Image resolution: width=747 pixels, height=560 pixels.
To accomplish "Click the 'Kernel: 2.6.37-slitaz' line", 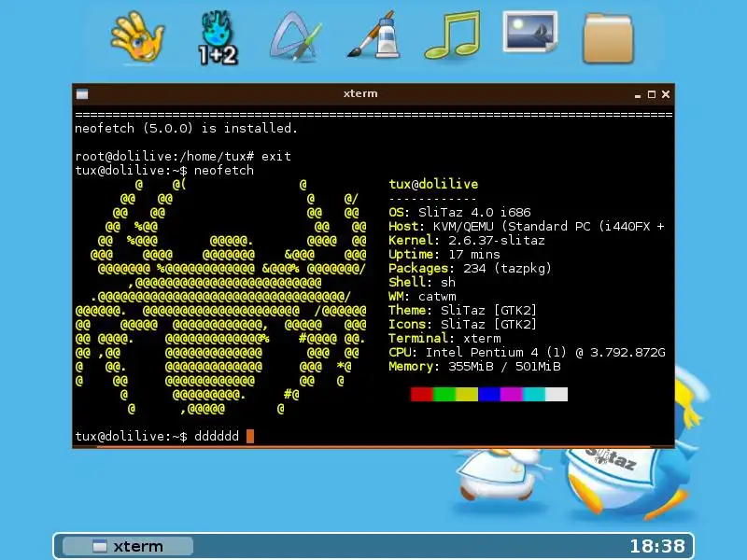I will (467, 241).
